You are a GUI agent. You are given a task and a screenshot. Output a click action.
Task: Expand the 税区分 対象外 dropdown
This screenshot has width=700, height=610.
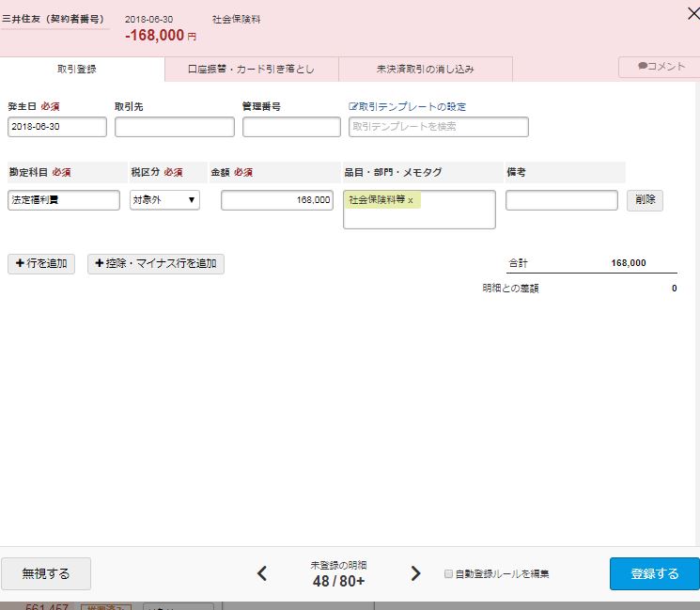[x=164, y=200]
